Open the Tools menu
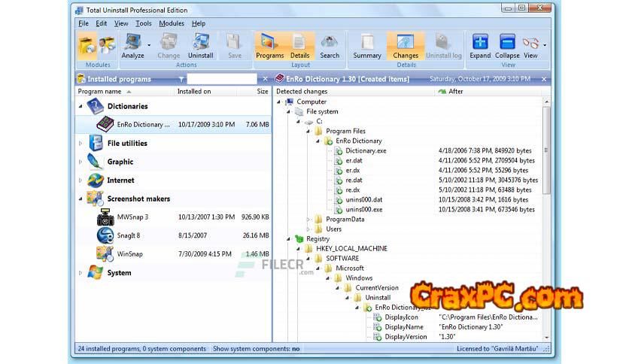 pos(144,23)
